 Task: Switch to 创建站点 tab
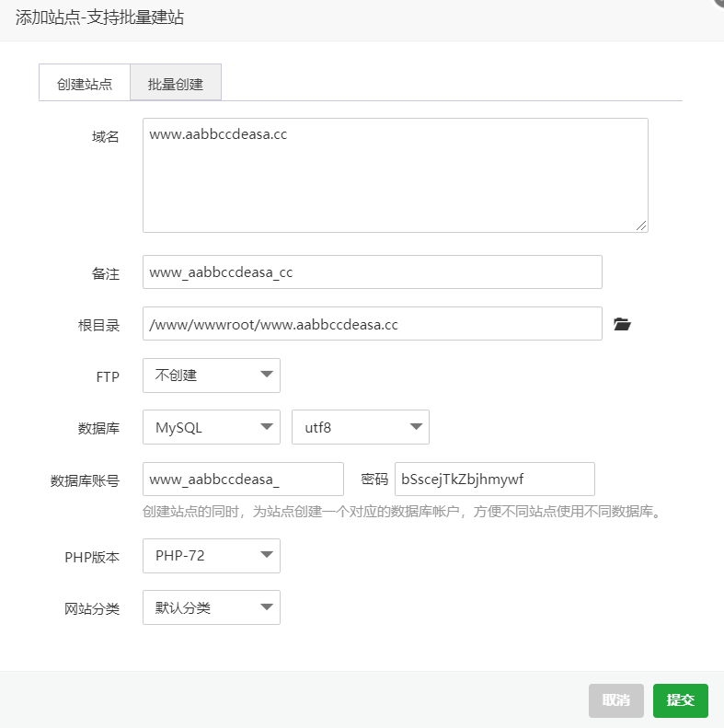pyautogui.click(x=85, y=83)
